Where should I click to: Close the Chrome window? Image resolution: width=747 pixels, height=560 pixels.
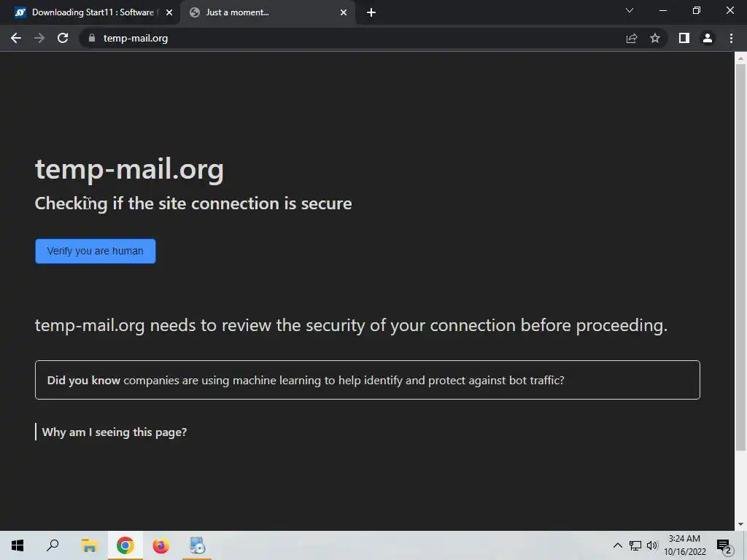click(729, 10)
